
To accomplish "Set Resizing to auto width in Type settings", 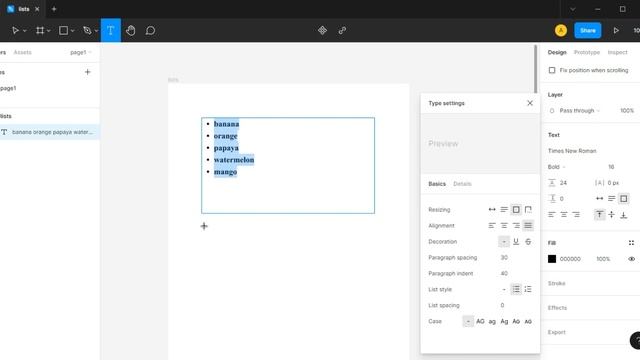I will pyautogui.click(x=492, y=210).
